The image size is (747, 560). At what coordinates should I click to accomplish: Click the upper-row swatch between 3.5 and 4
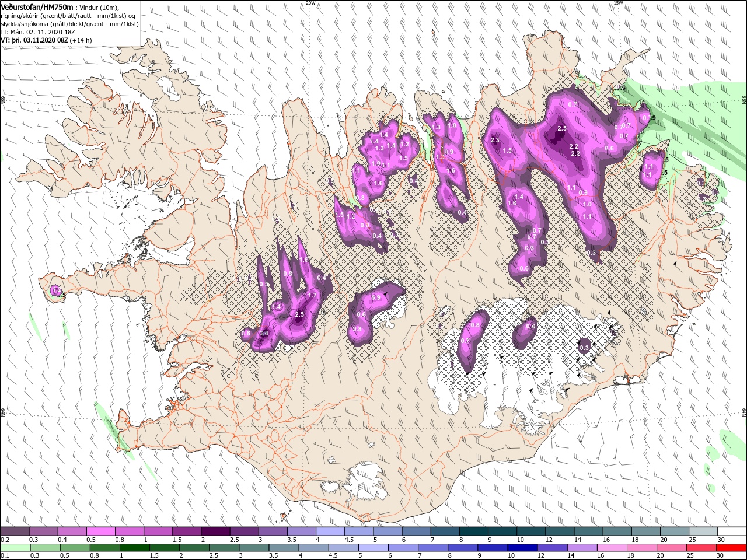click(x=301, y=531)
